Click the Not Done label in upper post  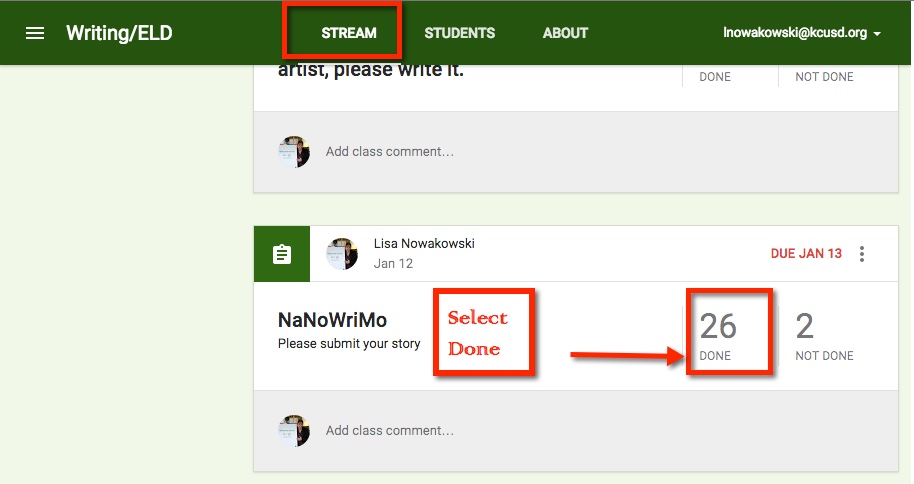click(824, 77)
